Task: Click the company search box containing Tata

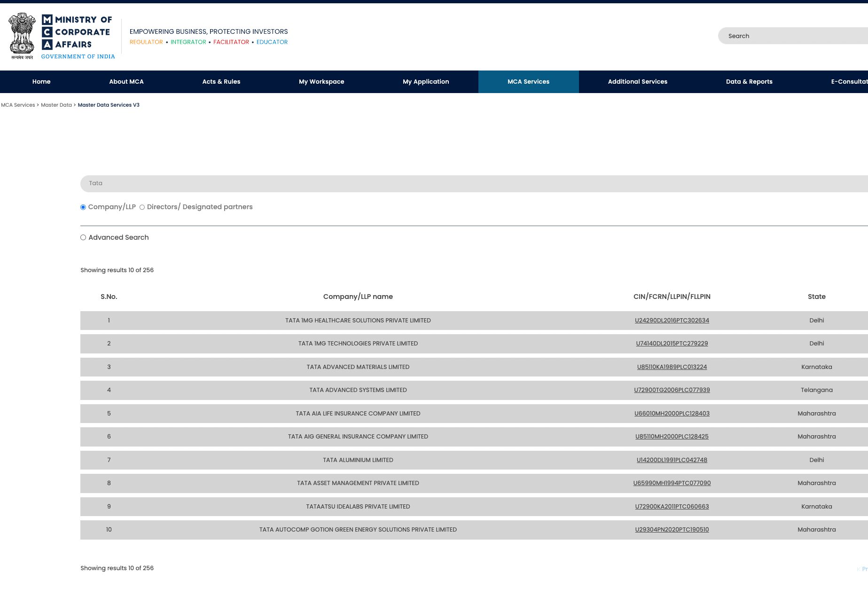Action: coord(474,184)
